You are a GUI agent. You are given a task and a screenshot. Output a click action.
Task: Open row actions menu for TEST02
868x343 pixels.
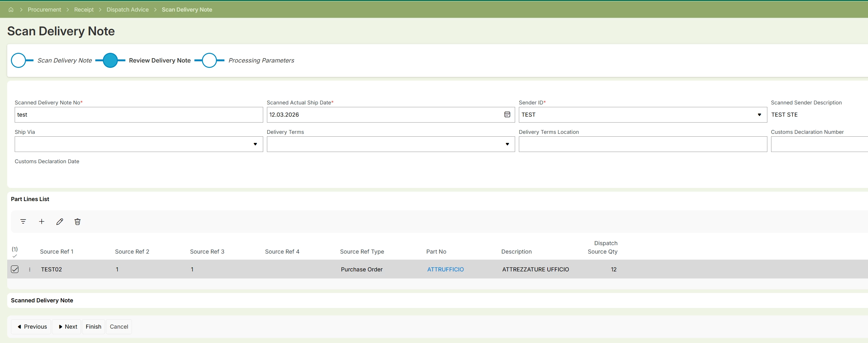click(x=30, y=269)
